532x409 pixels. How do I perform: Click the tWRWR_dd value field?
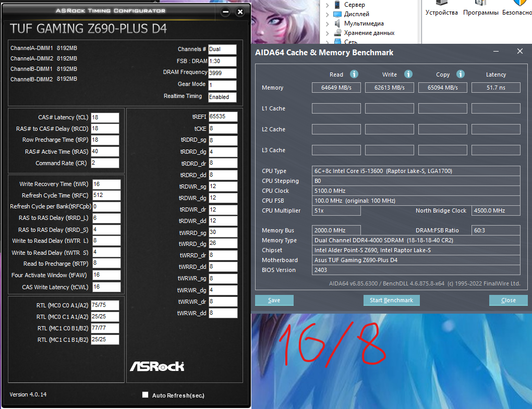coord(223,313)
